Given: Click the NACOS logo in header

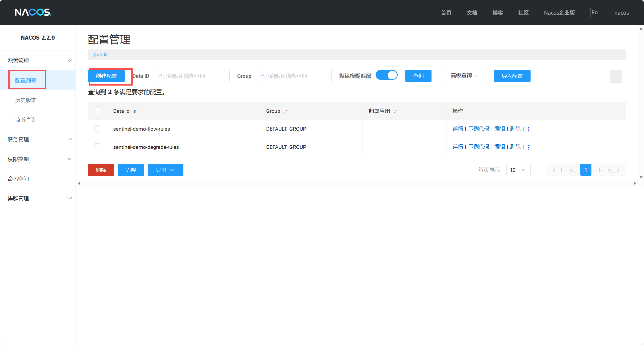Looking at the screenshot, I should pos(33,12).
